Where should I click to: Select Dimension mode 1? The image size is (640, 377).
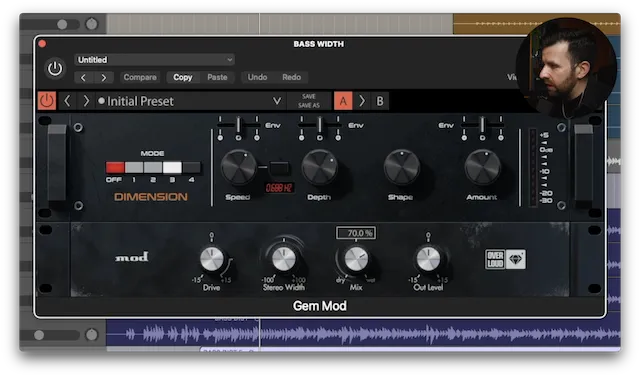134,167
